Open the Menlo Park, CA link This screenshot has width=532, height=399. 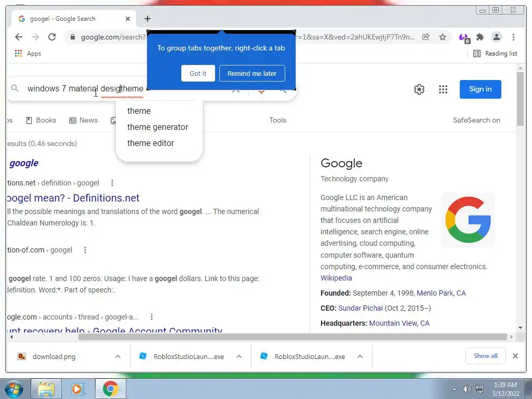441,293
